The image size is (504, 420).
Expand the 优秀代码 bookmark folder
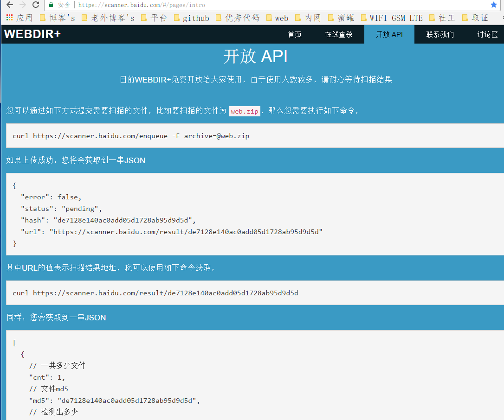pyautogui.click(x=237, y=18)
